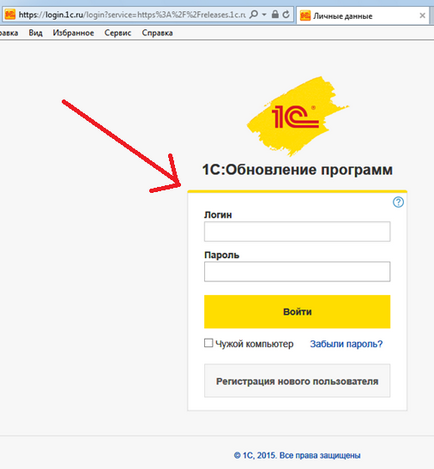Open the Справка menu

[157, 33]
